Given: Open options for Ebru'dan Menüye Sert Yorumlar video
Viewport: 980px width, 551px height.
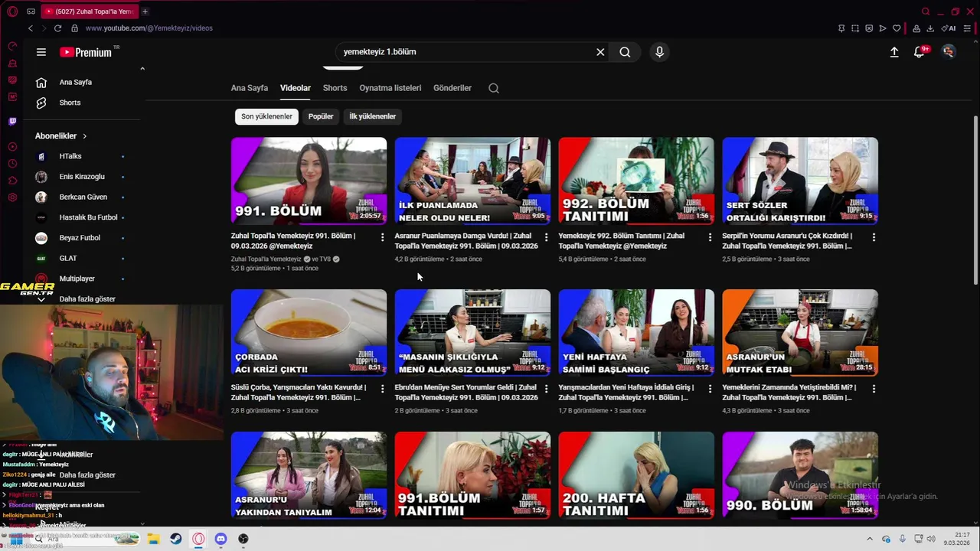Looking at the screenshot, I should 546,389.
